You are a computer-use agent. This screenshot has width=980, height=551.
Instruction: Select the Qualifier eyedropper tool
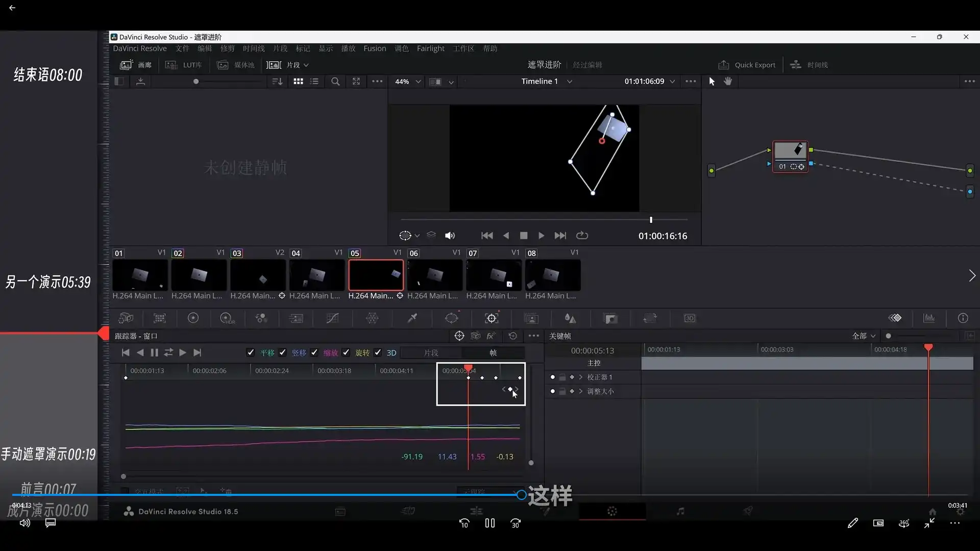pos(412,318)
